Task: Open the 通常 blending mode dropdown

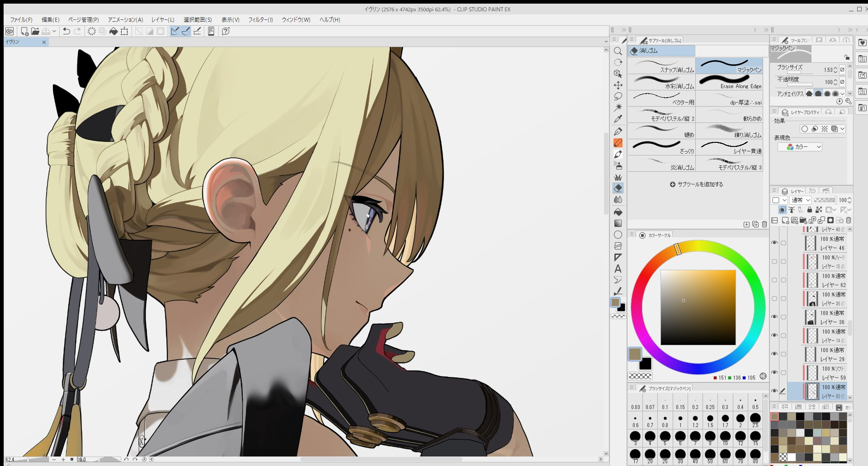Action: [801, 200]
